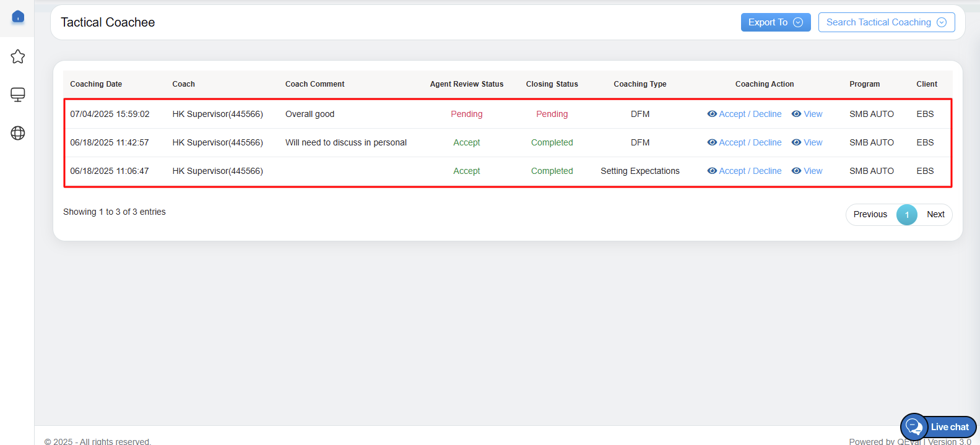This screenshot has width=980, height=445.
Task: Click the star favorites sidebar icon
Action: click(18, 56)
